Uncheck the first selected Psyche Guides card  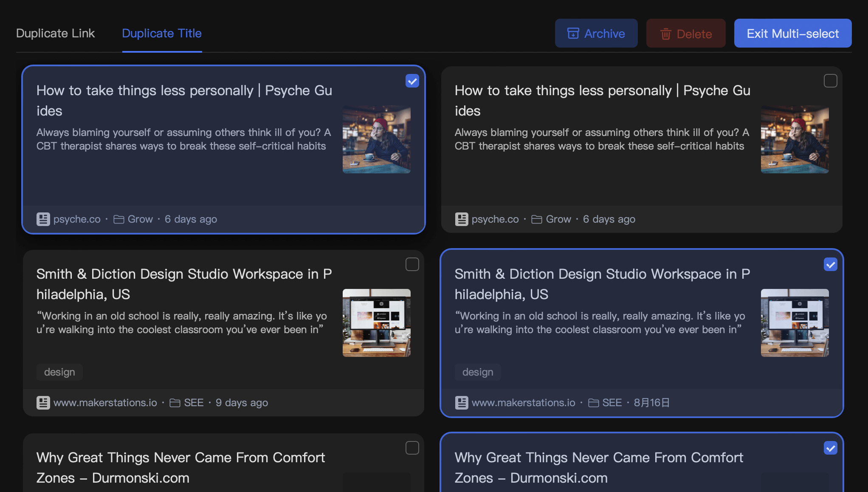click(x=412, y=81)
